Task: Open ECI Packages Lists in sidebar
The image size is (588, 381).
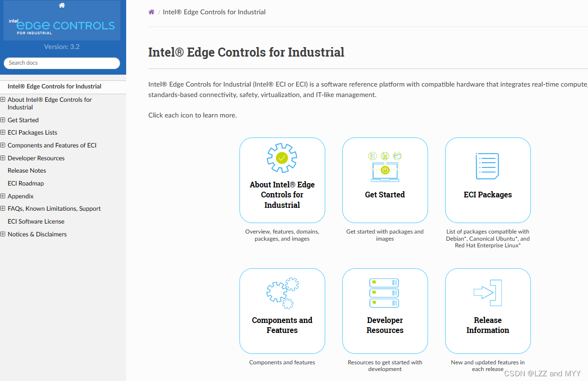Action: [x=32, y=133]
